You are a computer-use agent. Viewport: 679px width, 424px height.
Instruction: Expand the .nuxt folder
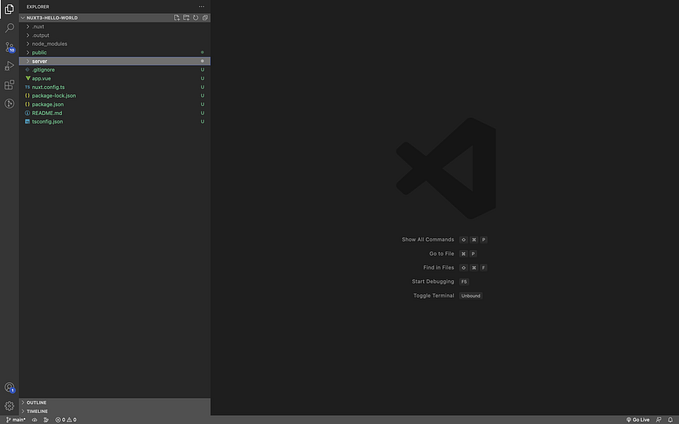point(115,26)
